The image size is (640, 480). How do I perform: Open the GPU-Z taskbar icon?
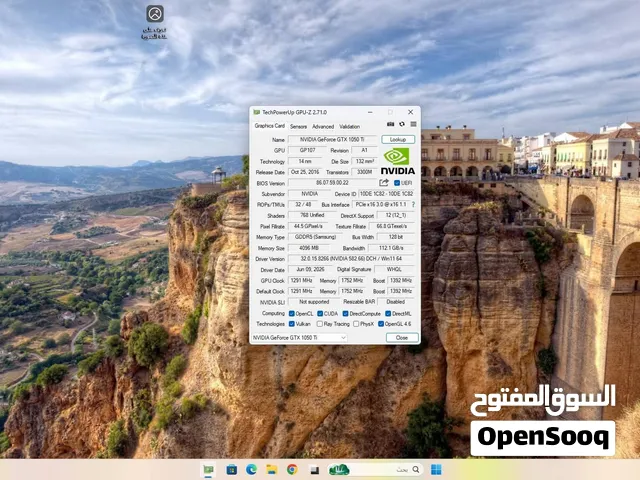tap(209, 470)
